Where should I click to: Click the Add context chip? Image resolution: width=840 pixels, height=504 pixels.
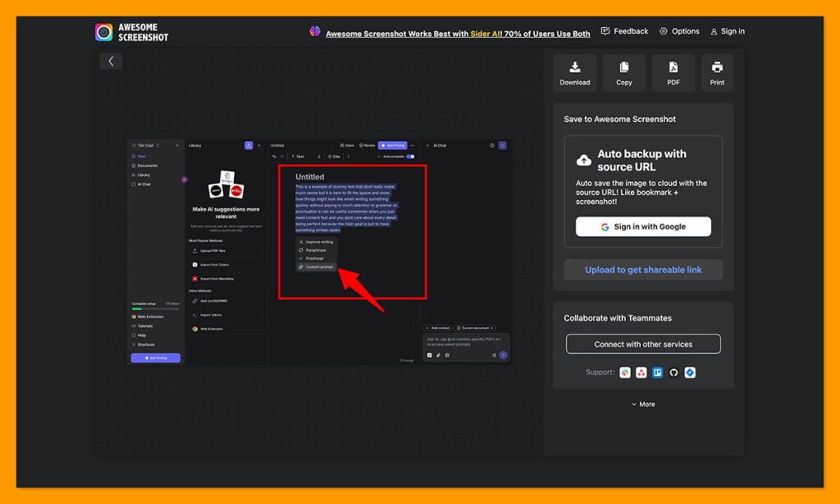438,328
